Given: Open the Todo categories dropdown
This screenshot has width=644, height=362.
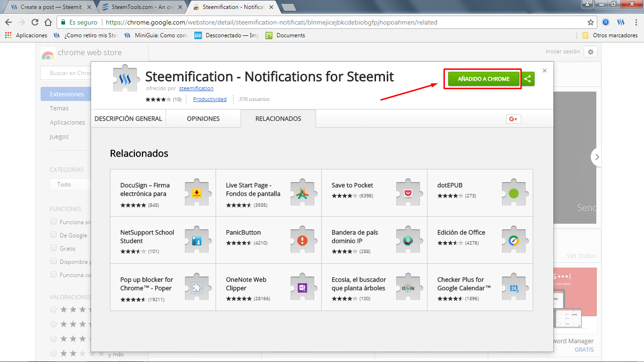Looking at the screenshot, I should point(70,185).
